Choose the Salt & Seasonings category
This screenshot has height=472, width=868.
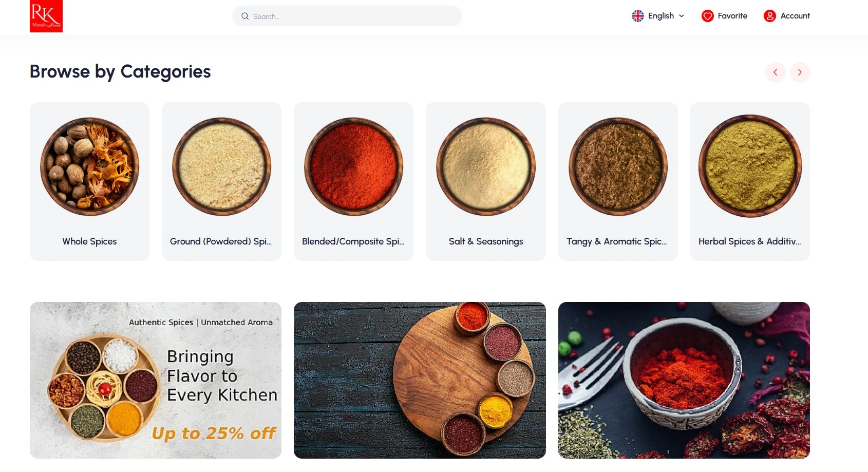485,181
